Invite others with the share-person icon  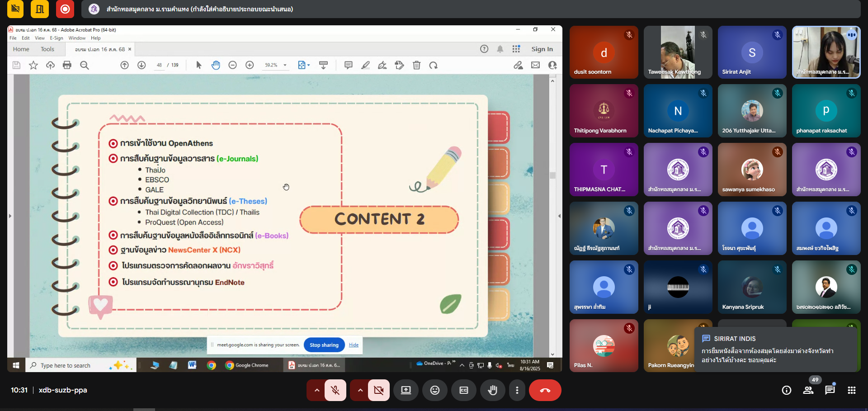[552, 65]
